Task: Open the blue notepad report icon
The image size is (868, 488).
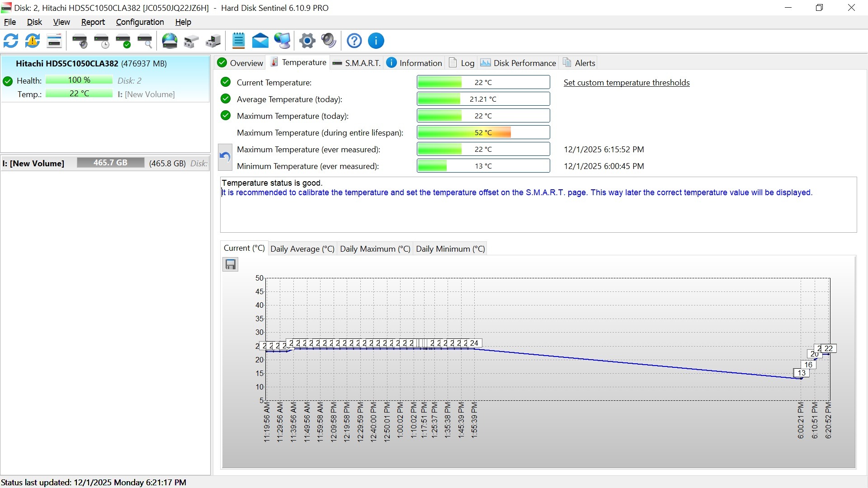Action: point(238,41)
